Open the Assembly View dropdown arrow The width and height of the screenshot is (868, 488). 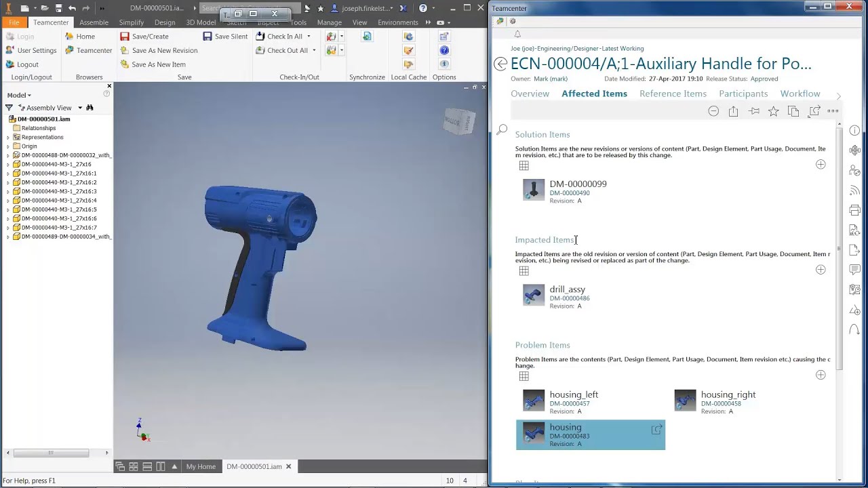pos(80,108)
